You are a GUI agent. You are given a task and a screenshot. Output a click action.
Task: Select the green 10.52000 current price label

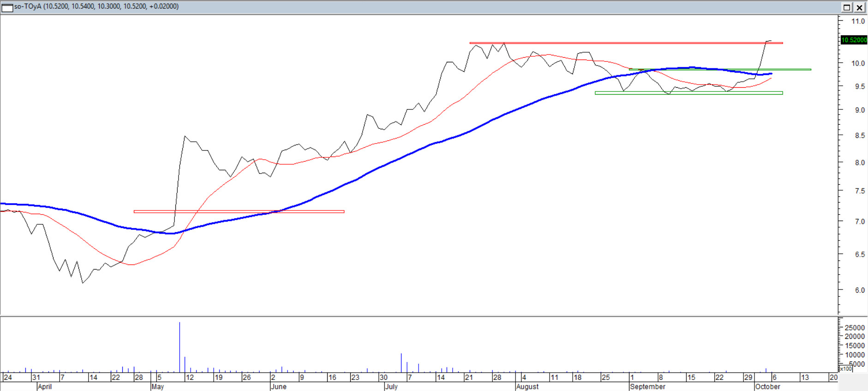click(x=854, y=40)
